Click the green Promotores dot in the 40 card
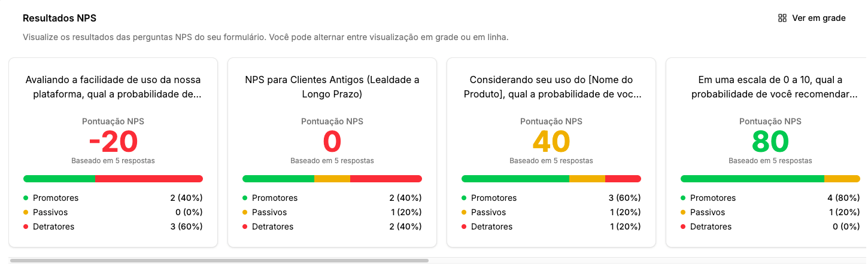Screen dimensions: 868x269 tap(464, 198)
